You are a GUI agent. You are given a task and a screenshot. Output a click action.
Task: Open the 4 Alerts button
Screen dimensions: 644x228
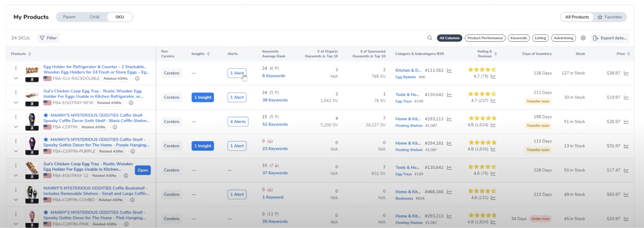(238, 122)
